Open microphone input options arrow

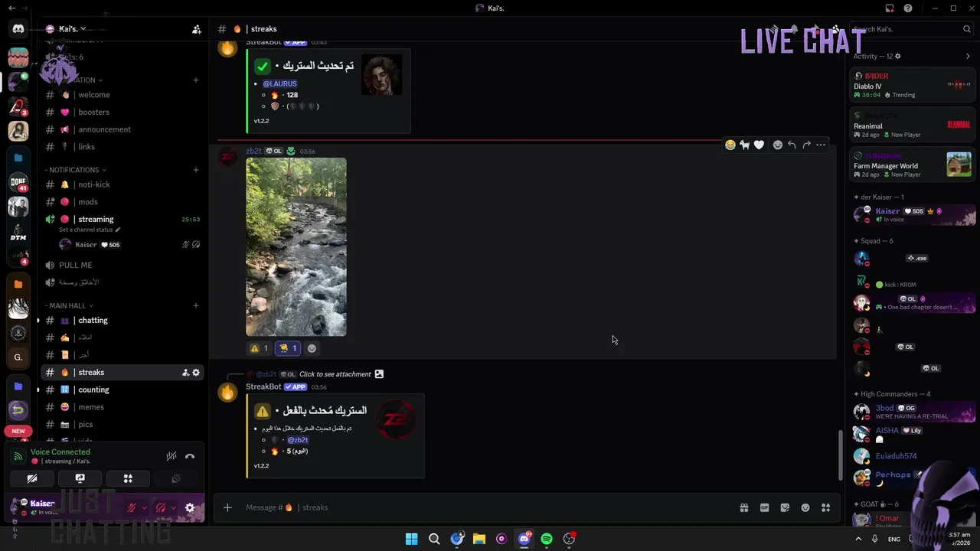144,507
